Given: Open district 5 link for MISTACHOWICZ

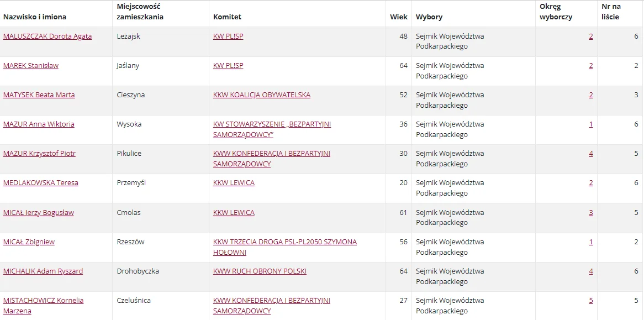Looking at the screenshot, I should 590,300.
